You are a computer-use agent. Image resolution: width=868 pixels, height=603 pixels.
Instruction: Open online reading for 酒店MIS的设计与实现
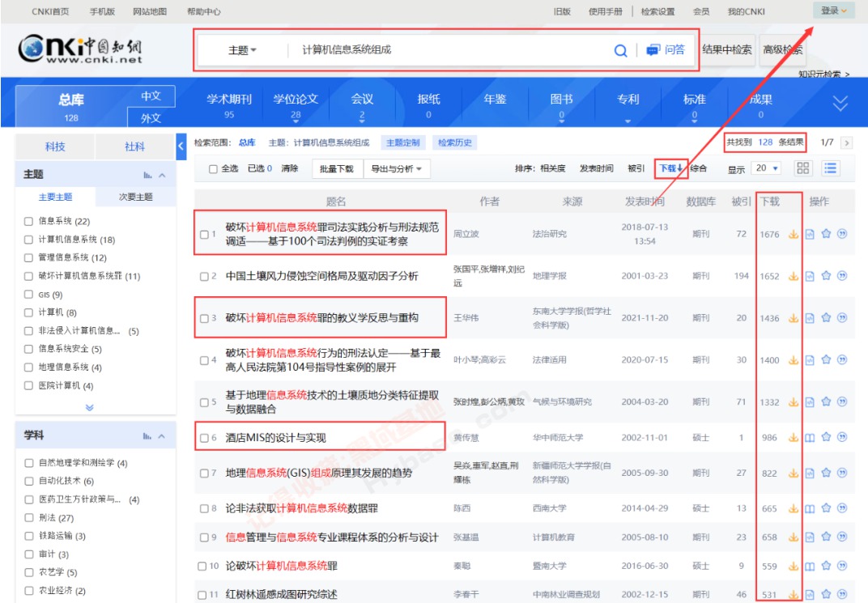(810, 438)
